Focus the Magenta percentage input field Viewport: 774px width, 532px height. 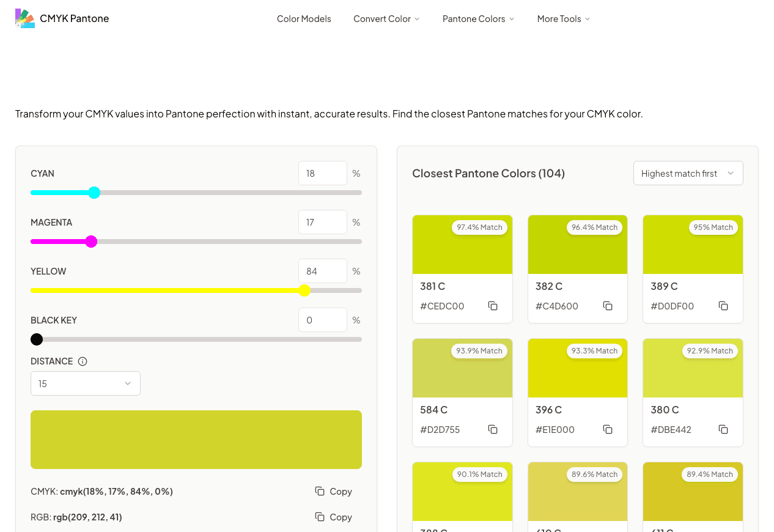pyautogui.click(x=323, y=222)
